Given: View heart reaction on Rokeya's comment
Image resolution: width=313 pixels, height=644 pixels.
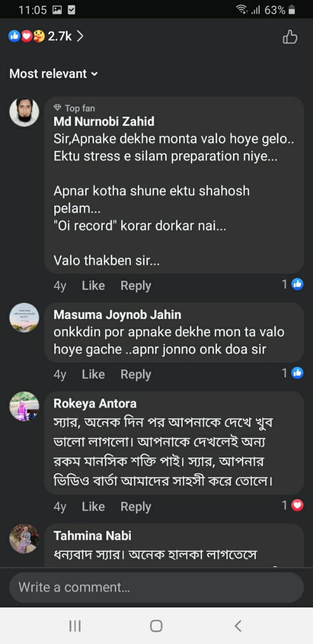Looking at the screenshot, I should click(297, 505).
